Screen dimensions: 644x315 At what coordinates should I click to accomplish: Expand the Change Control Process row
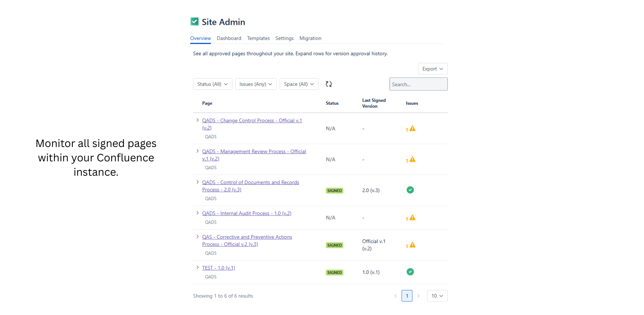tap(197, 120)
